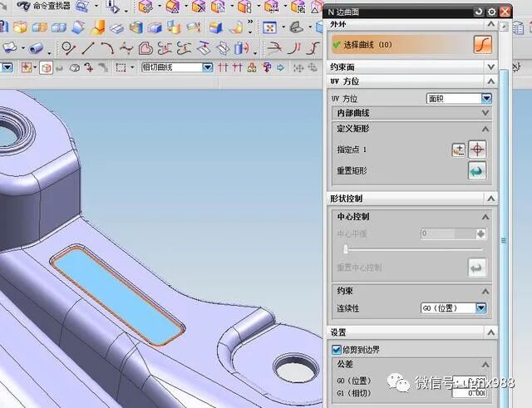Open dialog options gear icon
Image resolution: width=532 pixels, height=408 pixels.
[x=491, y=12]
